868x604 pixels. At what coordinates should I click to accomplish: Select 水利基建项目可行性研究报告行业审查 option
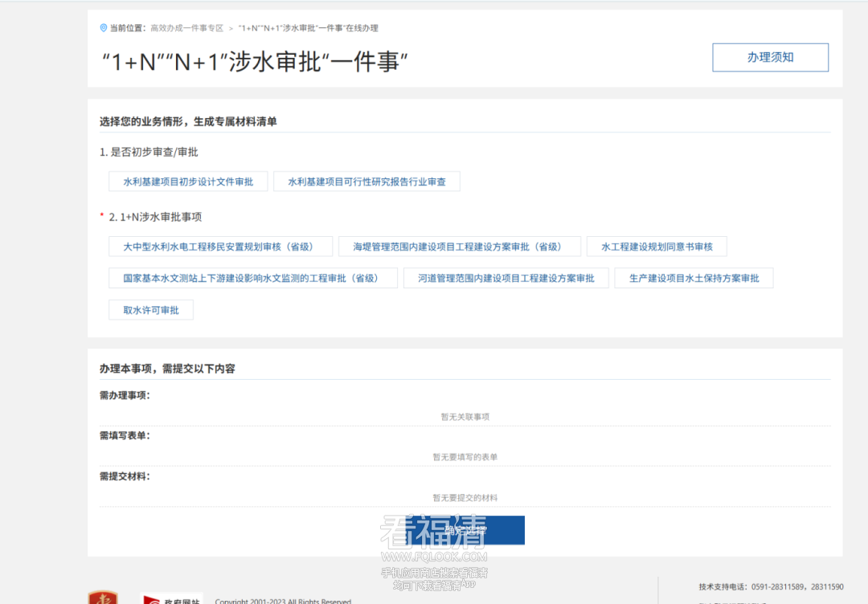pyautogui.click(x=366, y=181)
